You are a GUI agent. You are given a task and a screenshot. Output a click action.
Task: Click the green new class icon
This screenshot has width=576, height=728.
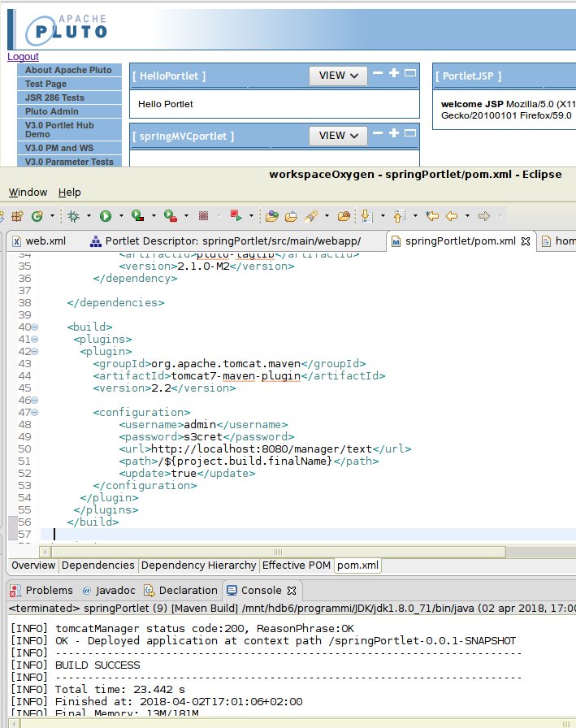(37, 216)
